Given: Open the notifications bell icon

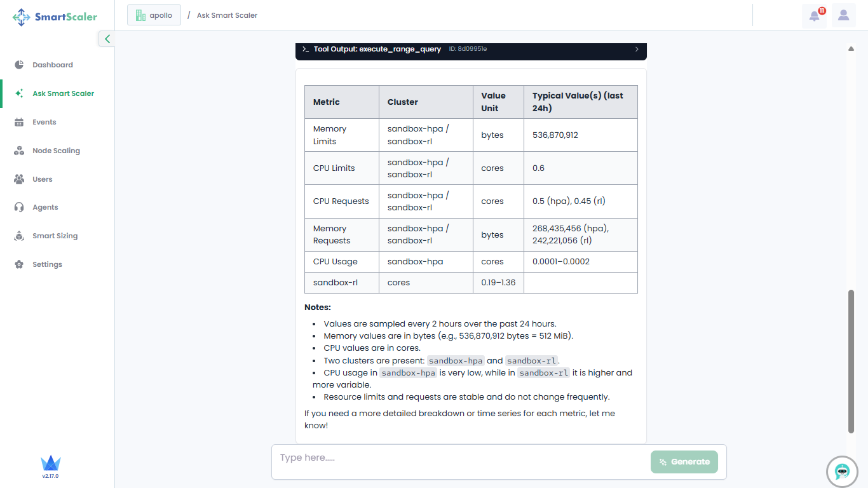Looking at the screenshot, I should click(x=814, y=16).
